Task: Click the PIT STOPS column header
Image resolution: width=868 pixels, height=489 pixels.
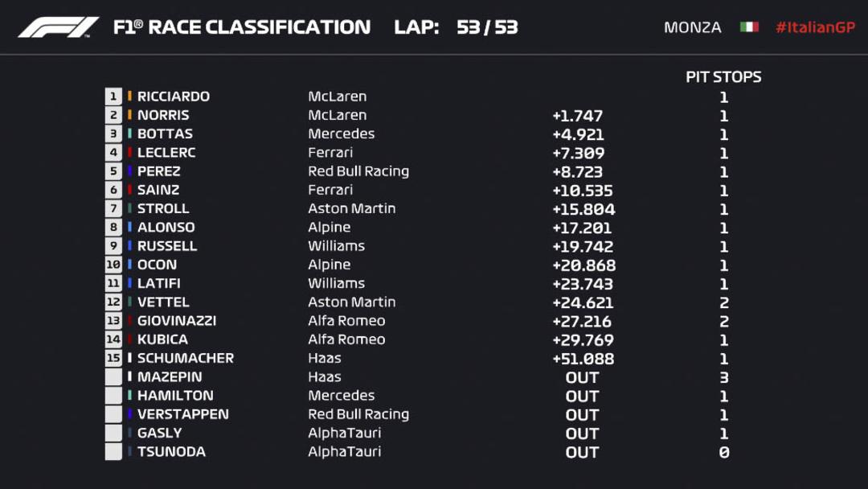Action: (x=723, y=77)
